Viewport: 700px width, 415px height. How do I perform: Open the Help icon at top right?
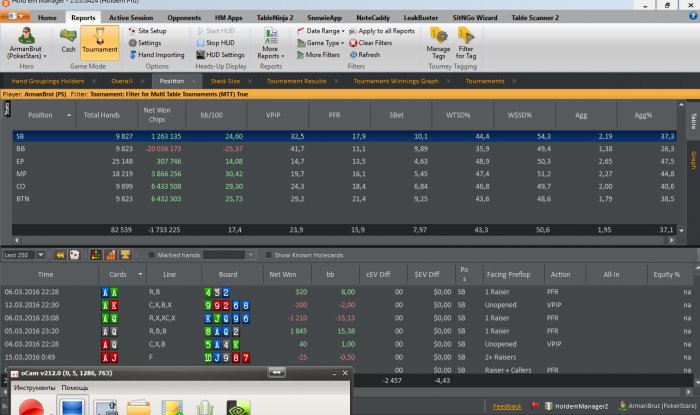tap(693, 16)
